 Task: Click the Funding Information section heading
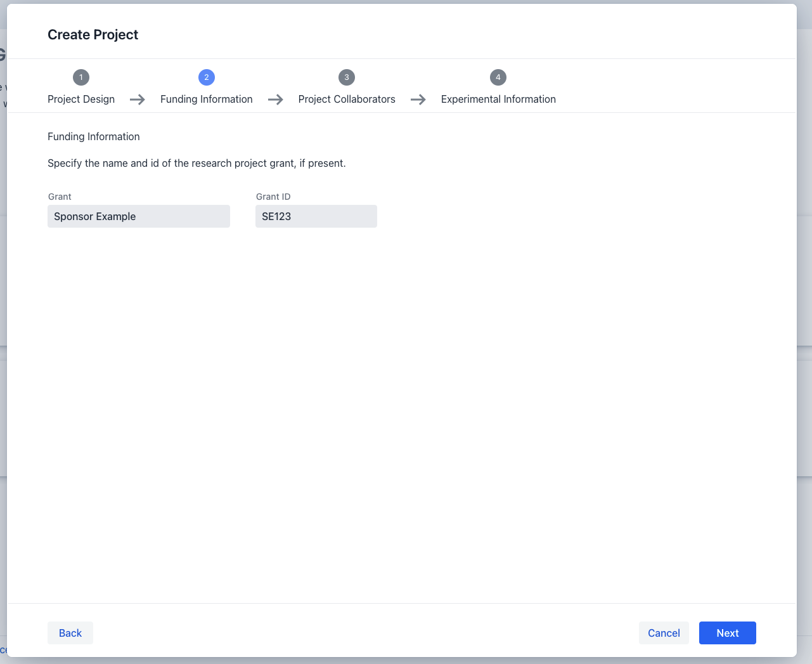94,136
